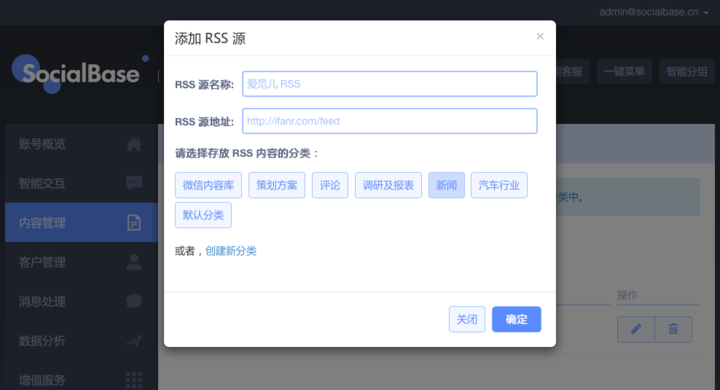Toggle the 新闻 category button
720x390 pixels.
[446, 185]
